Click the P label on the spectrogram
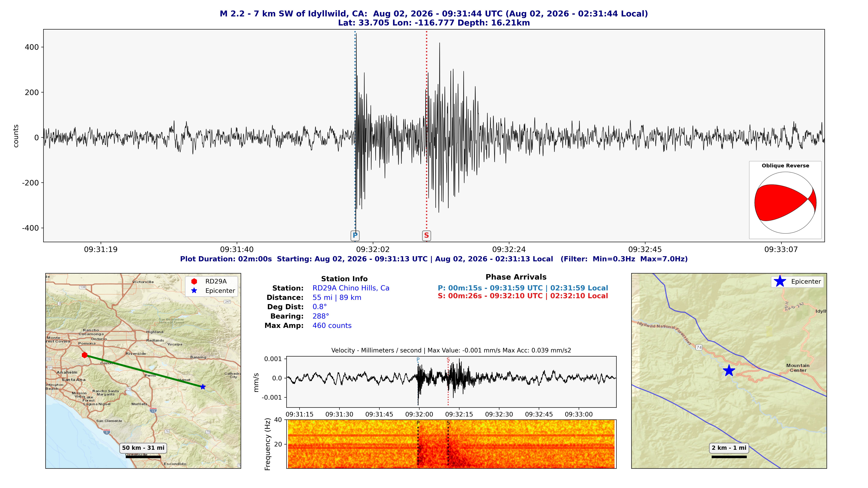 pos(418,423)
